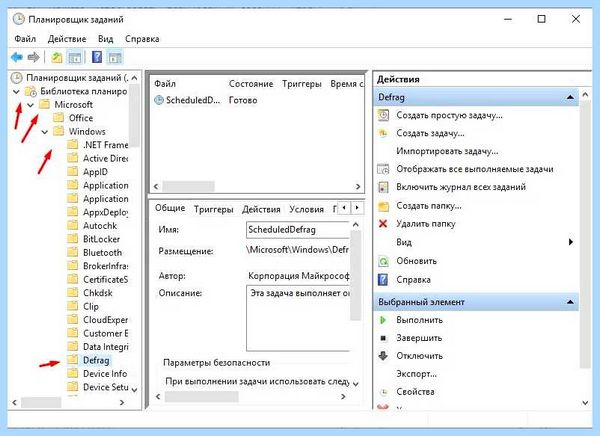Click Отключить action text
The height and width of the screenshot is (436, 600).
[x=419, y=356]
